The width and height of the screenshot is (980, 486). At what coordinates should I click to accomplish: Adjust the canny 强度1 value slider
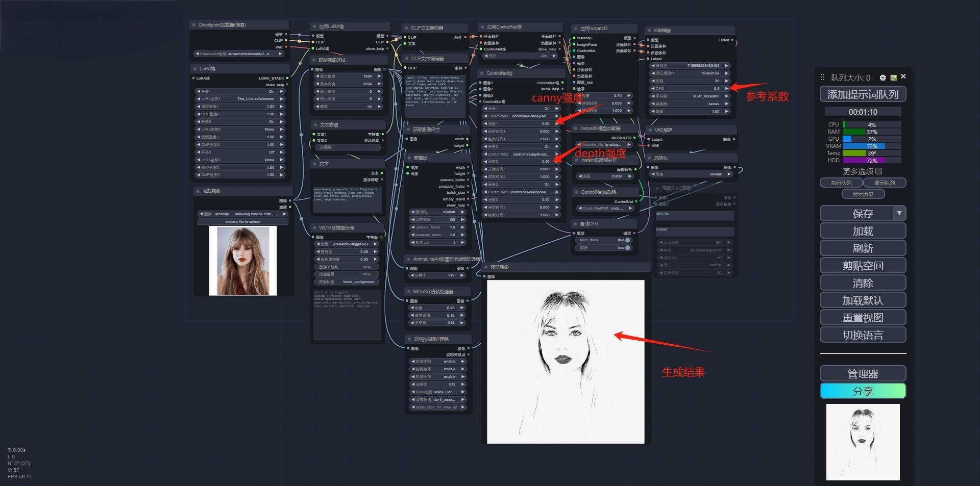point(521,124)
